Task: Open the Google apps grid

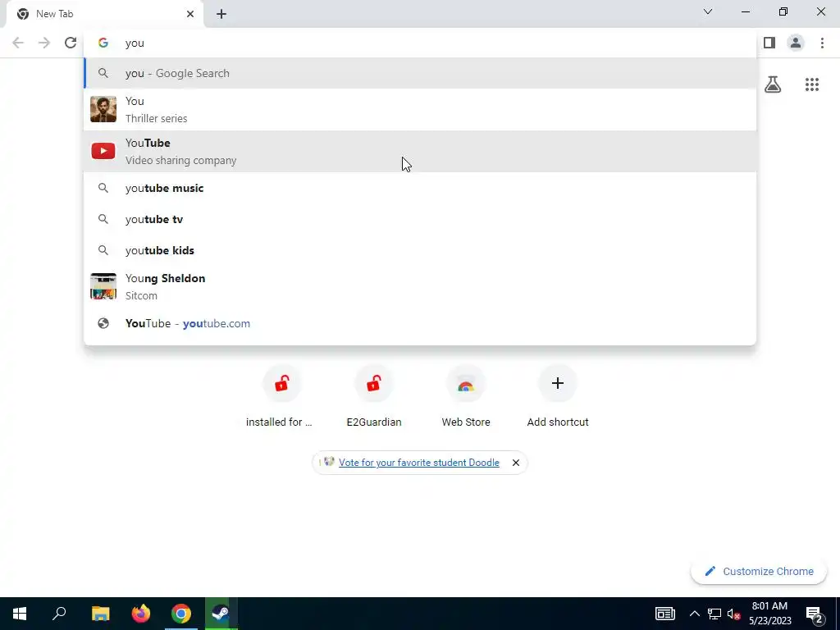Action: pyautogui.click(x=811, y=84)
